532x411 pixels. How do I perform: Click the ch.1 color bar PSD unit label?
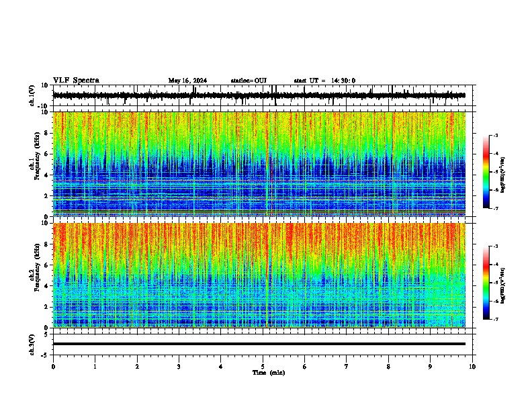[502, 175]
